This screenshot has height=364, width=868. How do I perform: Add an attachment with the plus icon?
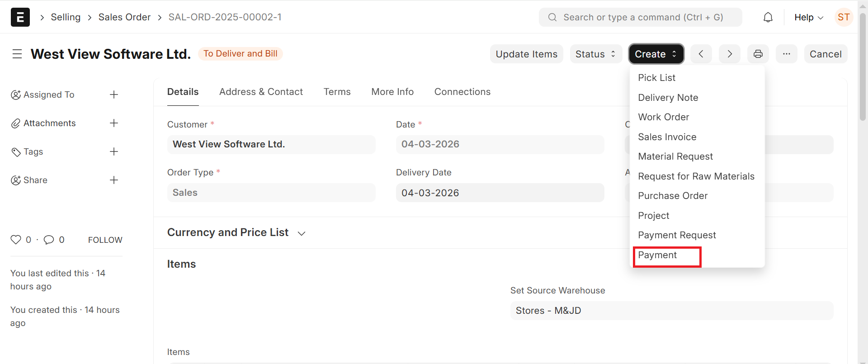pos(114,123)
